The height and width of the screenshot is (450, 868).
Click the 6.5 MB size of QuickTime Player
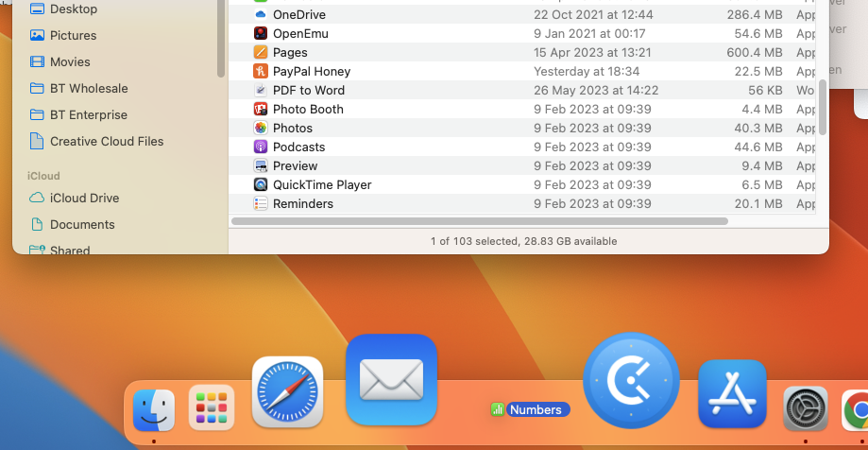pyautogui.click(x=761, y=184)
